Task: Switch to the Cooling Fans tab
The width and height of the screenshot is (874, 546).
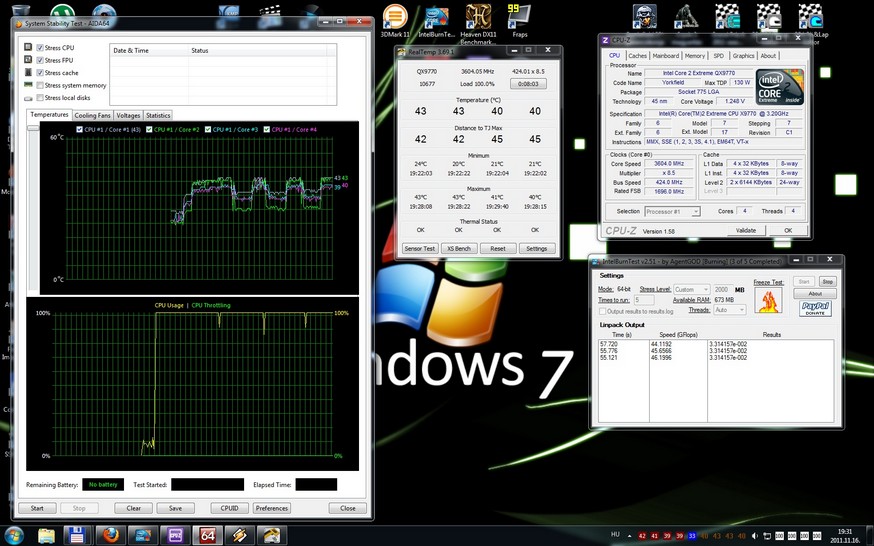Action: pos(93,115)
